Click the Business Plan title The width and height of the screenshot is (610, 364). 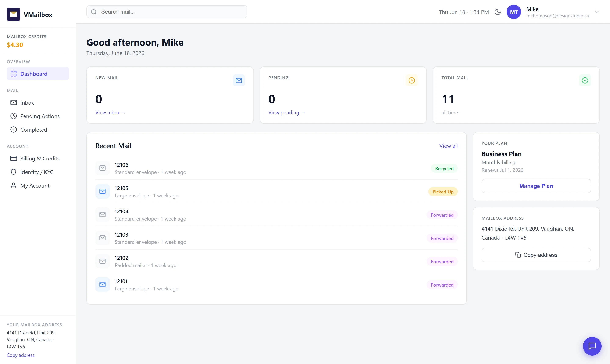[x=502, y=154]
